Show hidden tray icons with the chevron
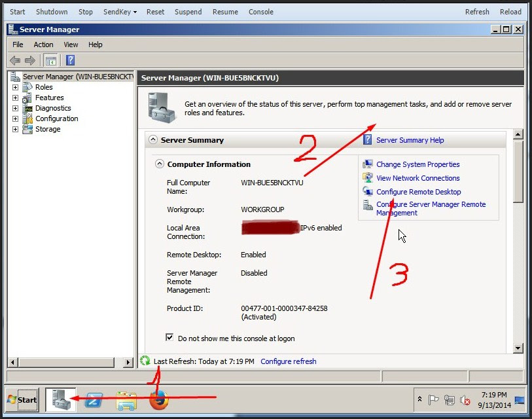 click(x=419, y=399)
